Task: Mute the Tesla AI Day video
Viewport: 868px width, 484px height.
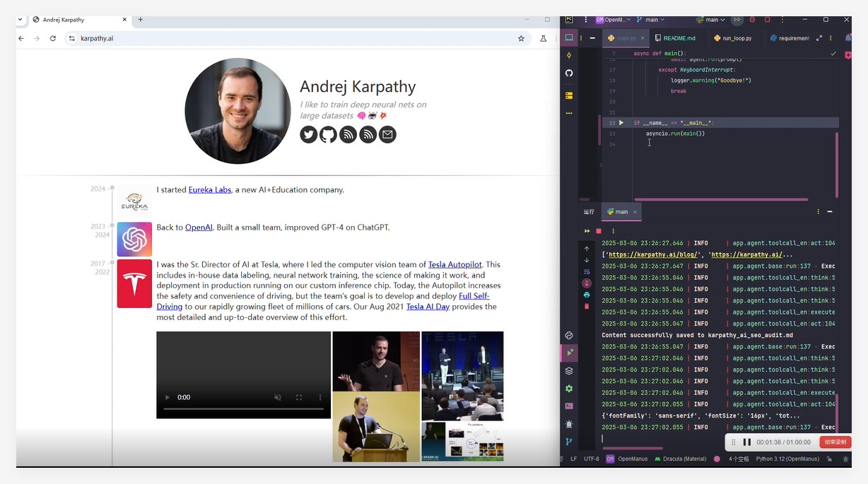Action: [x=278, y=397]
